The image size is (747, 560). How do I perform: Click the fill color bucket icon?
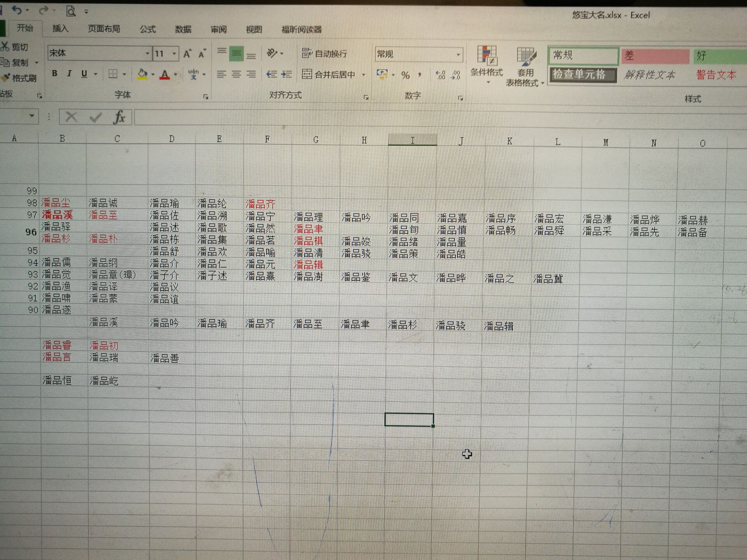[x=142, y=74]
